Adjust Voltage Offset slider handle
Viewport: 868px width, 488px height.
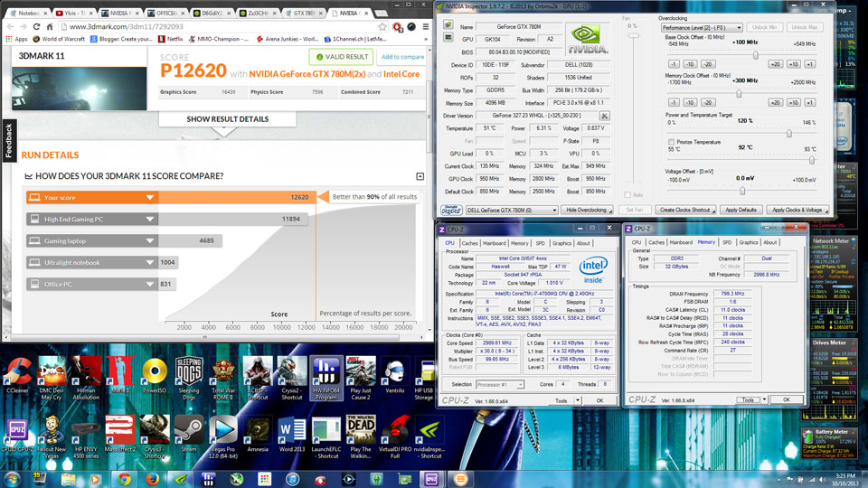742,191
